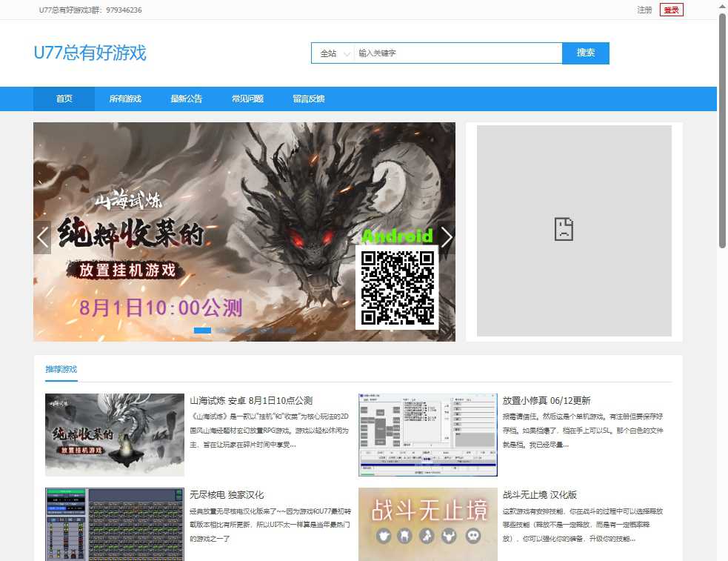
Task: Open the 全站 search scope dropdown
Action: point(333,53)
